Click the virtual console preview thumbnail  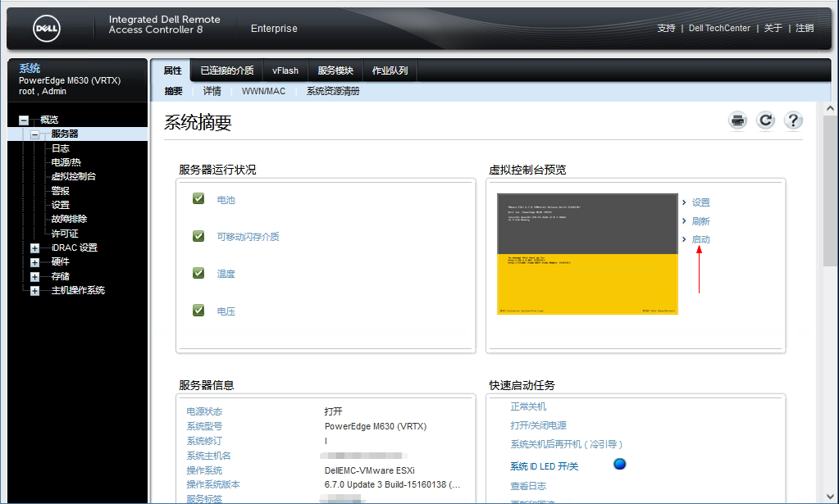point(587,254)
